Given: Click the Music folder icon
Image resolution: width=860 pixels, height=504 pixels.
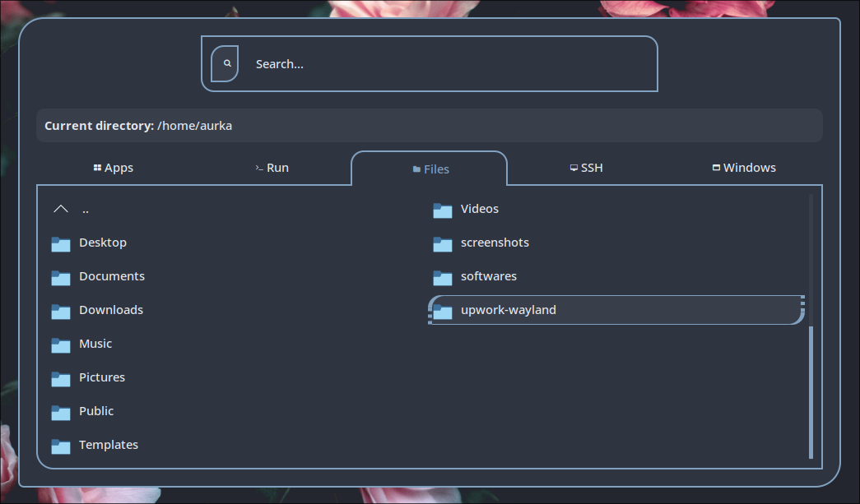Looking at the screenshot, I should click(x=61, y=345).
